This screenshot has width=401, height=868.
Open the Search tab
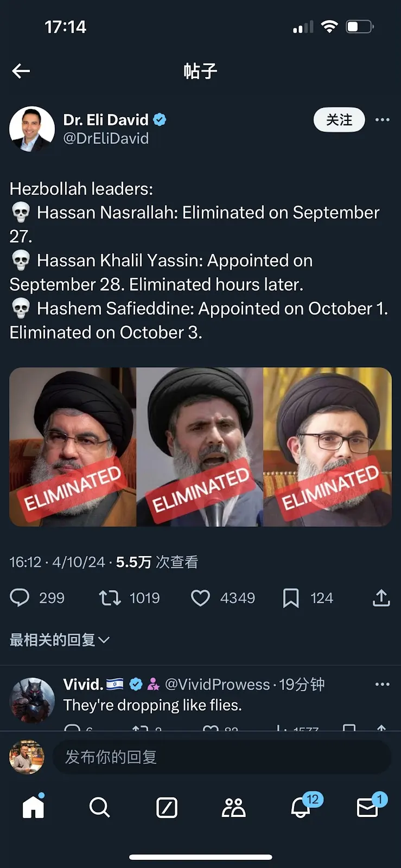pyautogui.click(x=99, y=807)
